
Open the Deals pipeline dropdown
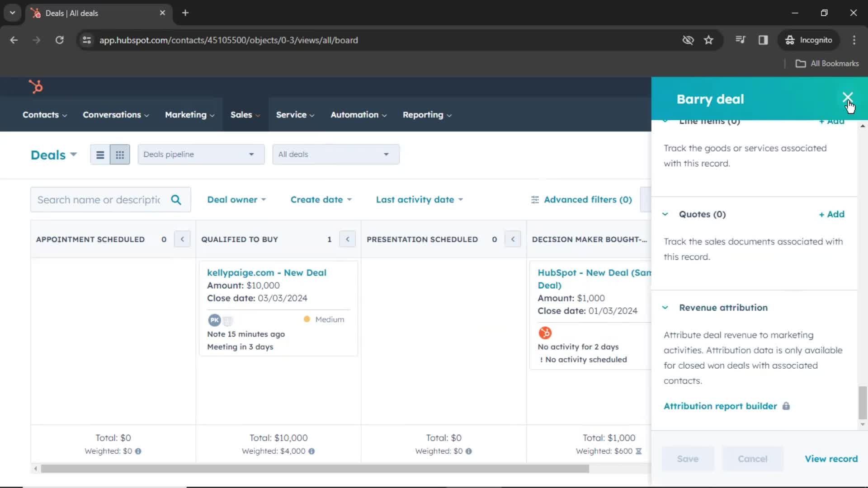pyautogui.click(x=200, y=155)
